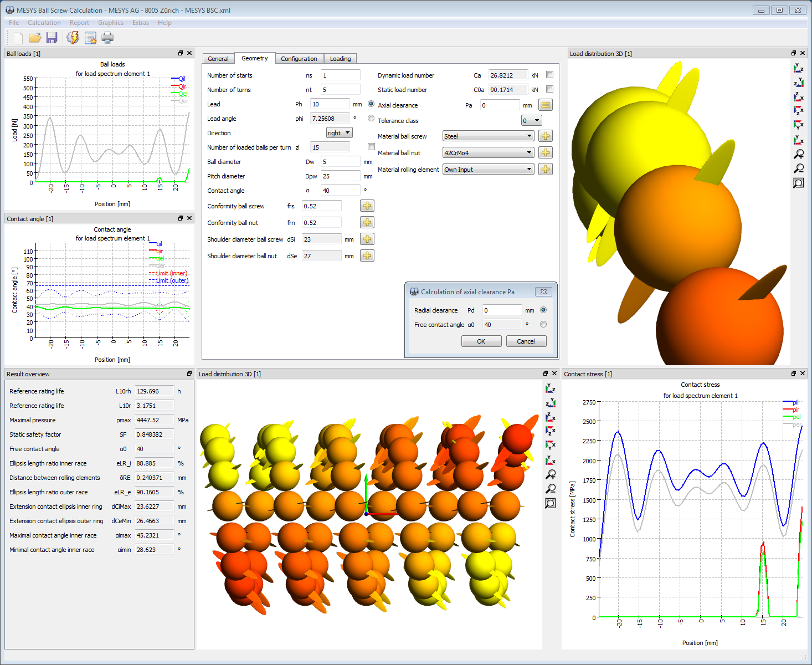
Task: Click the button next to Axial clearance Pa field
Action: (x=545, y=105)
